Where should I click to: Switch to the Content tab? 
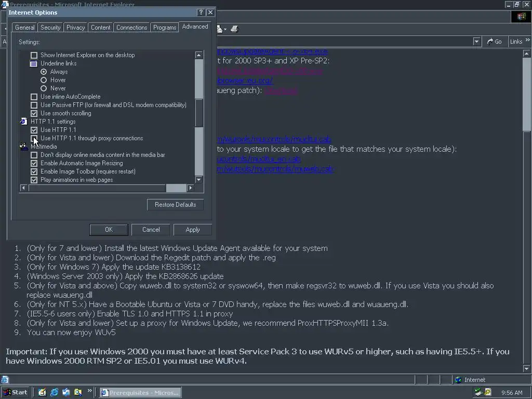[x=100, y=28]
